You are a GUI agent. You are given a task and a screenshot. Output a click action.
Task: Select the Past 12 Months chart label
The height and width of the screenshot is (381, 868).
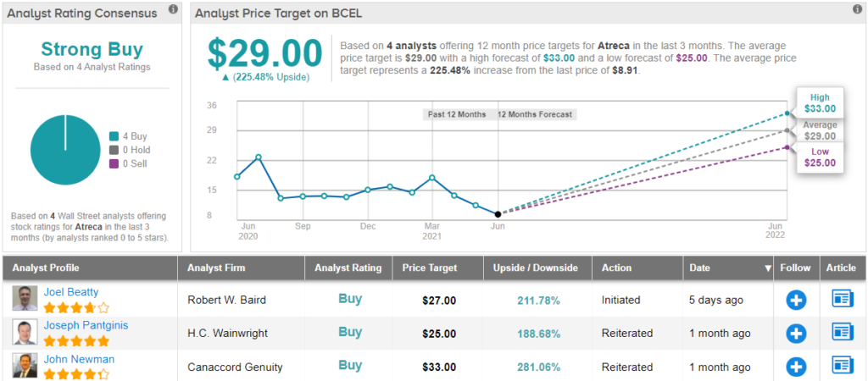pos(457,114)
